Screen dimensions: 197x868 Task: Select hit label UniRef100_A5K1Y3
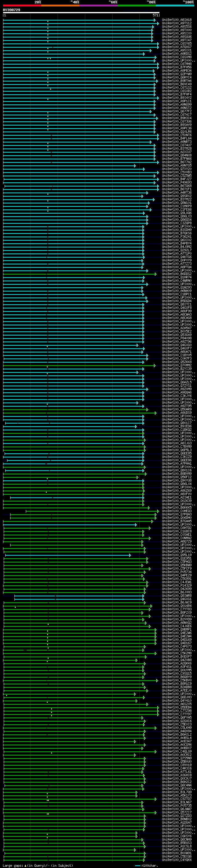[177, 795]
